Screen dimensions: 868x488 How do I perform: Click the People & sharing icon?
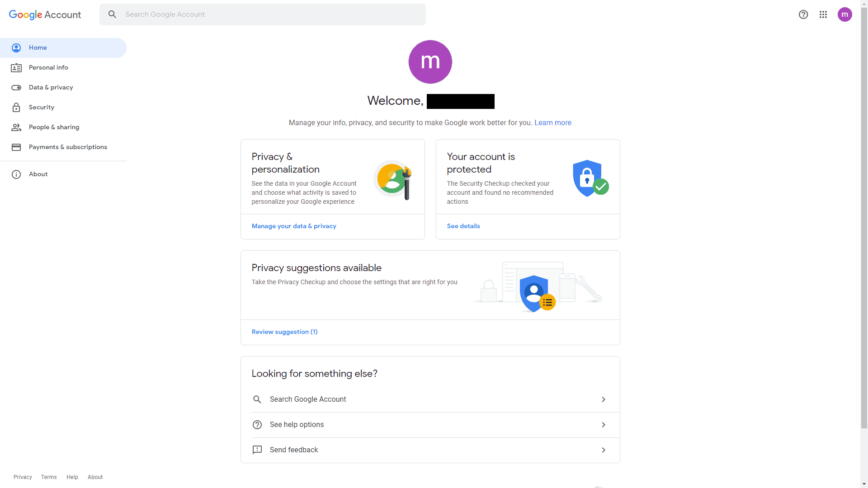(16, 127)
